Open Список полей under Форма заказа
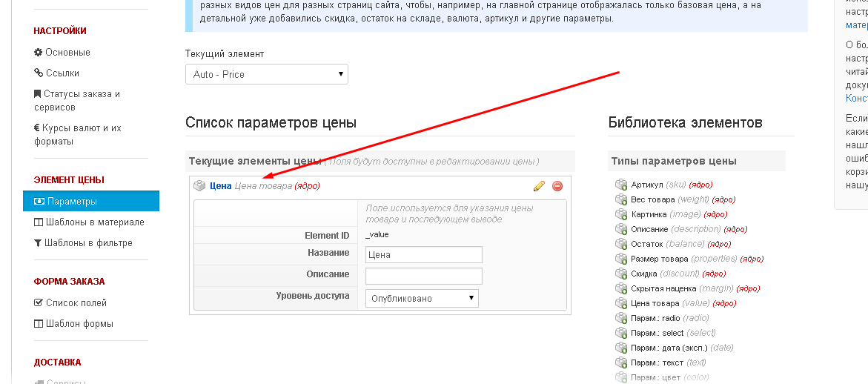Viewport: 868px width, 384px height. coord(76,303)
